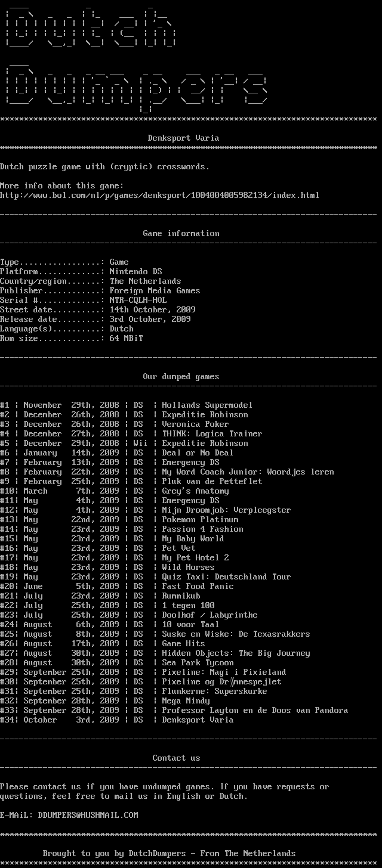Click the 'Game information' section heading

181,233
